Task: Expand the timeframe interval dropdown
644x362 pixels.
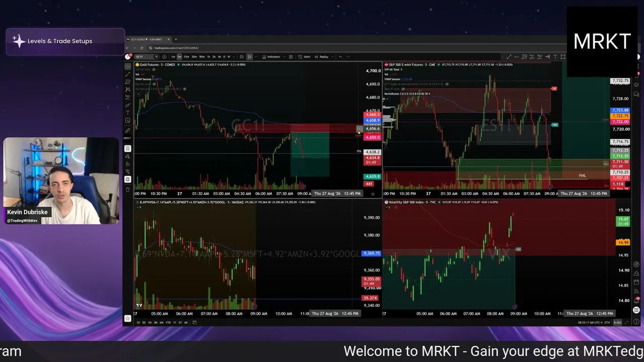Action: (234, 57)
